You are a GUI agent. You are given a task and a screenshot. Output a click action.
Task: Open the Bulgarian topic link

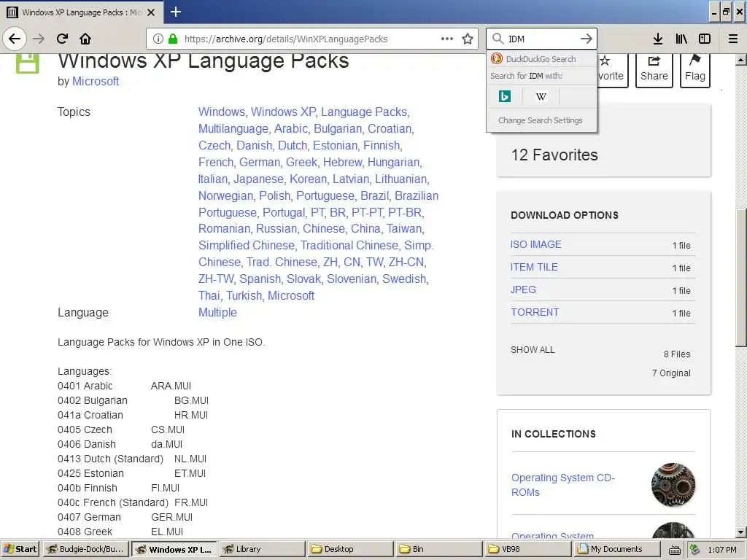(338, 128)
